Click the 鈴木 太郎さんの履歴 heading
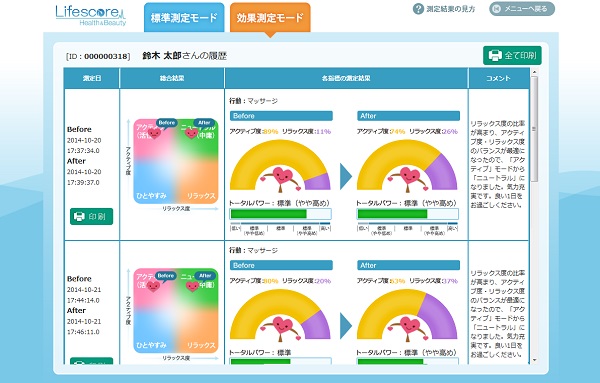Viewport: 600px width, 383px height. tap(184, 56)
